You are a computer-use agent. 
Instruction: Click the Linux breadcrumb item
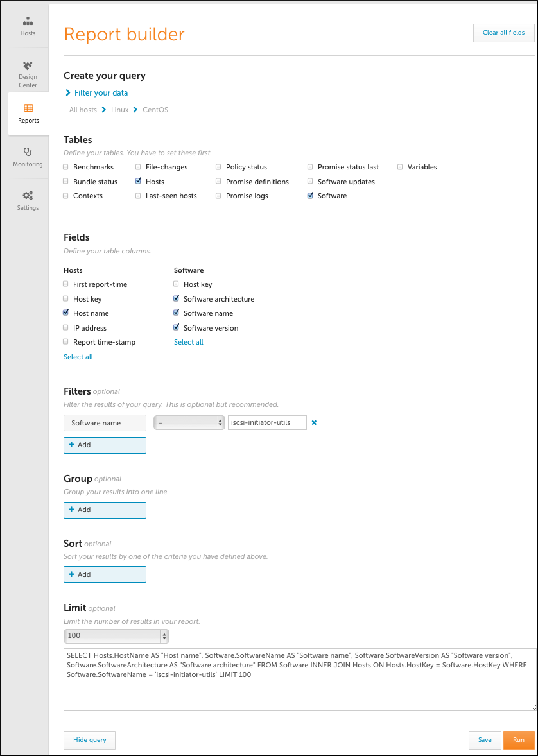click(119, 110)
